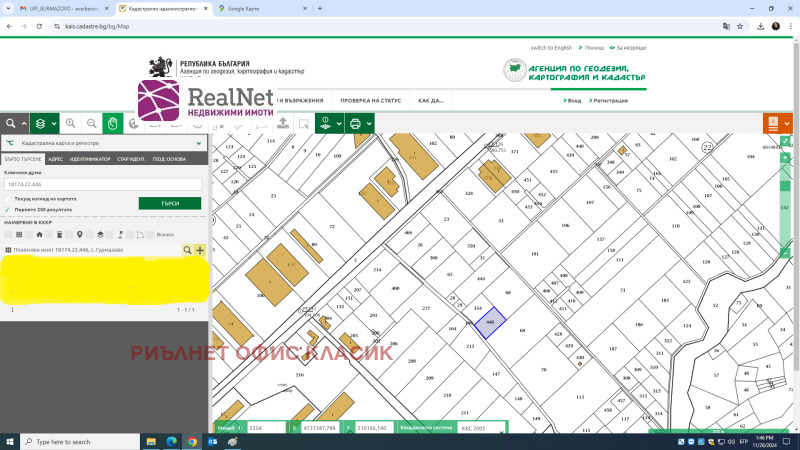Click the zoom out magnifier tool
Screen dimensions: 800x450
91,124
